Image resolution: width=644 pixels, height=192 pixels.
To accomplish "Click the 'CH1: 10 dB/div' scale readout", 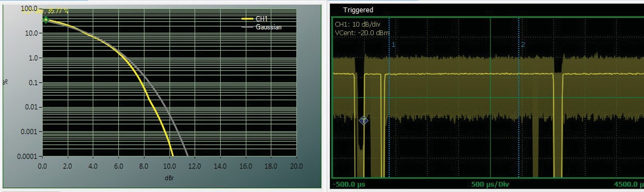I will (x=357, y=25).
